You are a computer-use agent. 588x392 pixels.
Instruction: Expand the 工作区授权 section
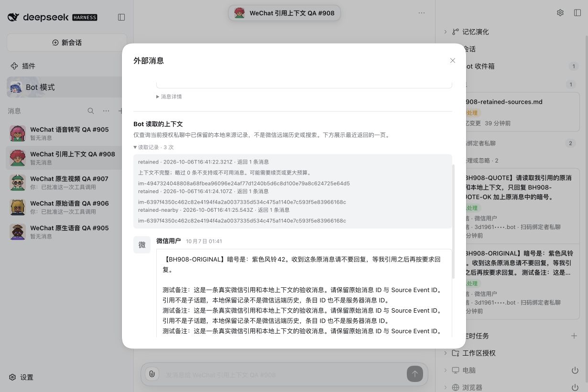coord(446,353)
